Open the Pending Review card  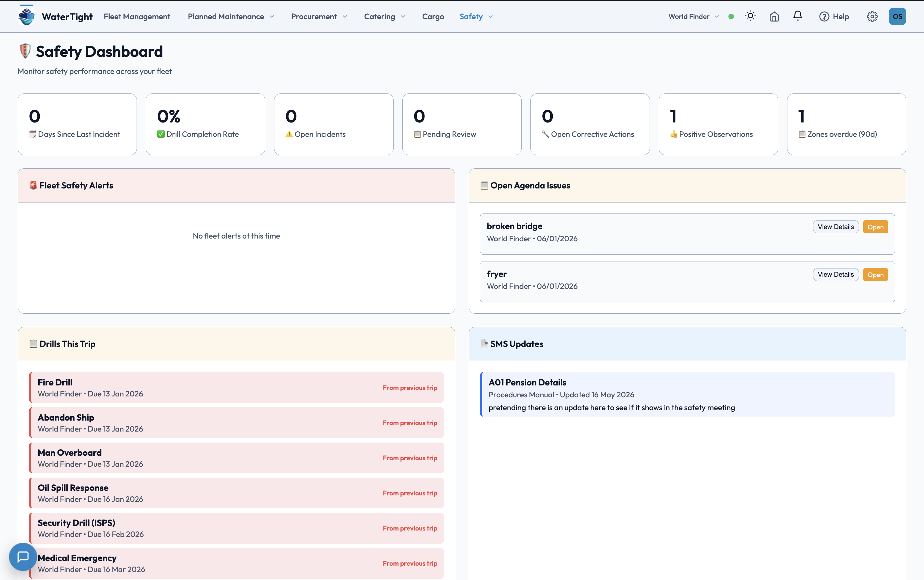click(462, 124)
